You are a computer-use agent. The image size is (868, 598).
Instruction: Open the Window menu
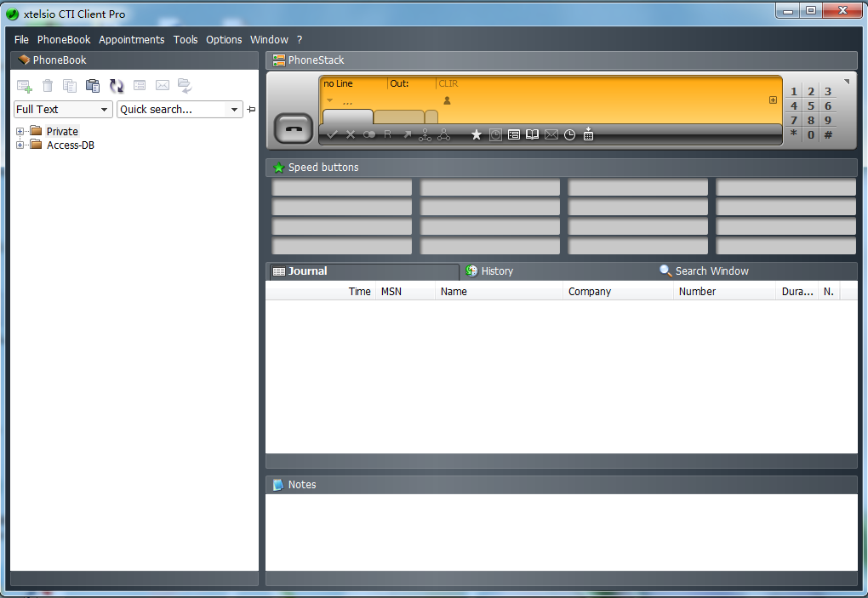[269, 40]
